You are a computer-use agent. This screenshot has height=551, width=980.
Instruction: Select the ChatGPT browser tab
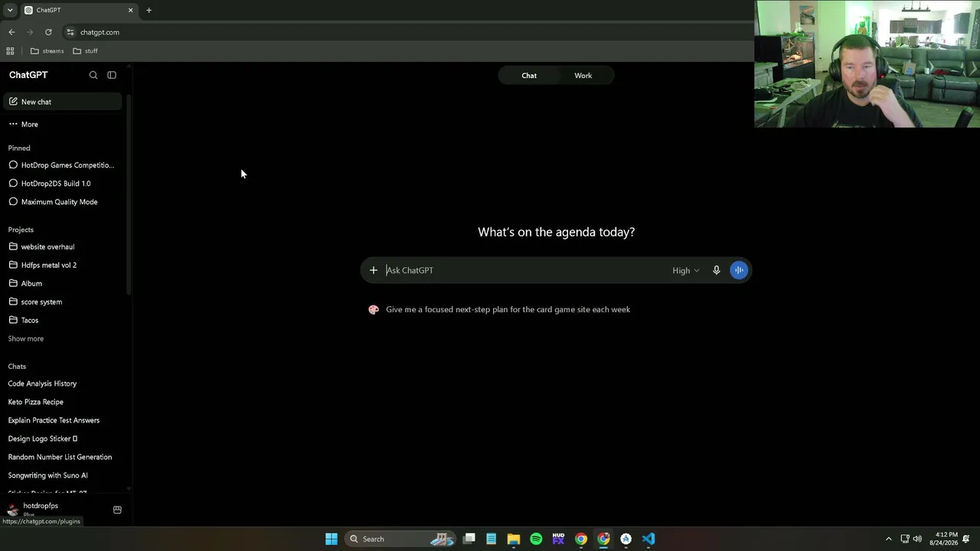(x=78, y=10)
